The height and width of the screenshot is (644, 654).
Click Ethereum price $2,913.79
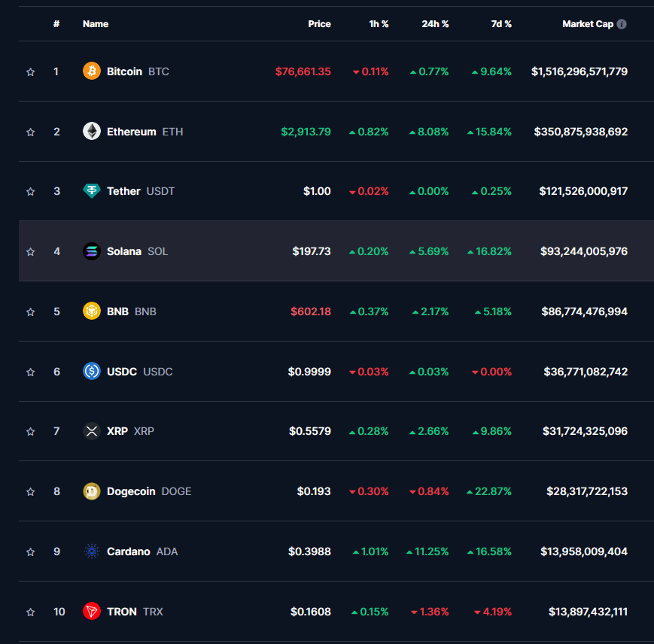[x=306, y=132]
